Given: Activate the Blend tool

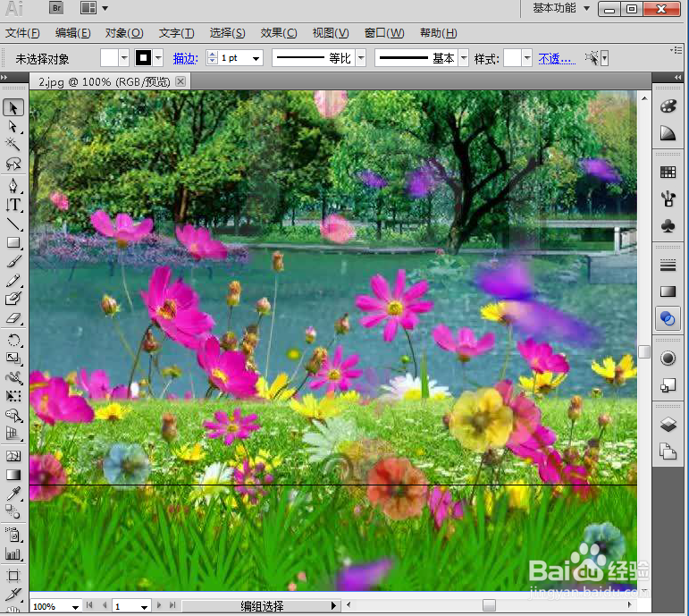Looking at the screenshot, I should tap(13, 512).
